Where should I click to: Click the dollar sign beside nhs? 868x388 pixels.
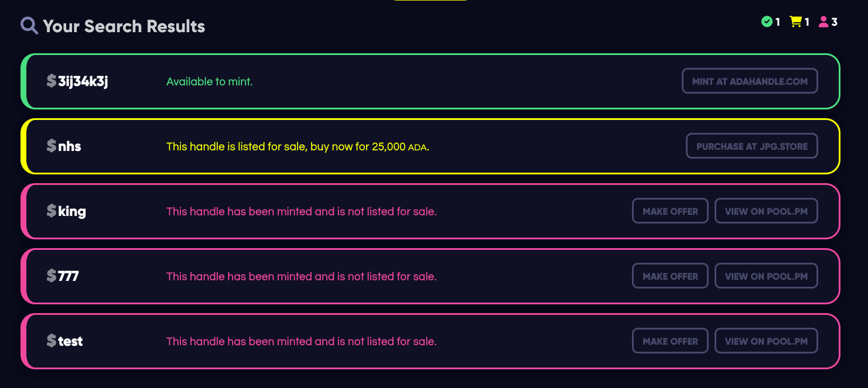pos(52,146)
